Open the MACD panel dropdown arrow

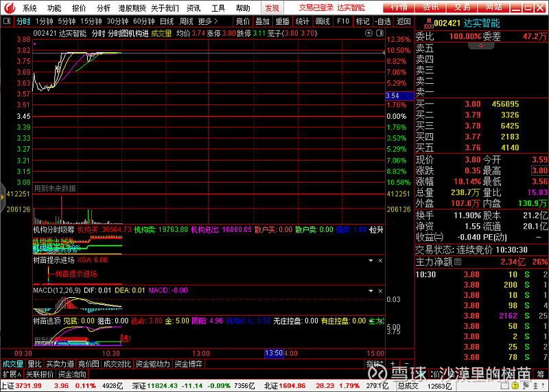coord(371,291)
